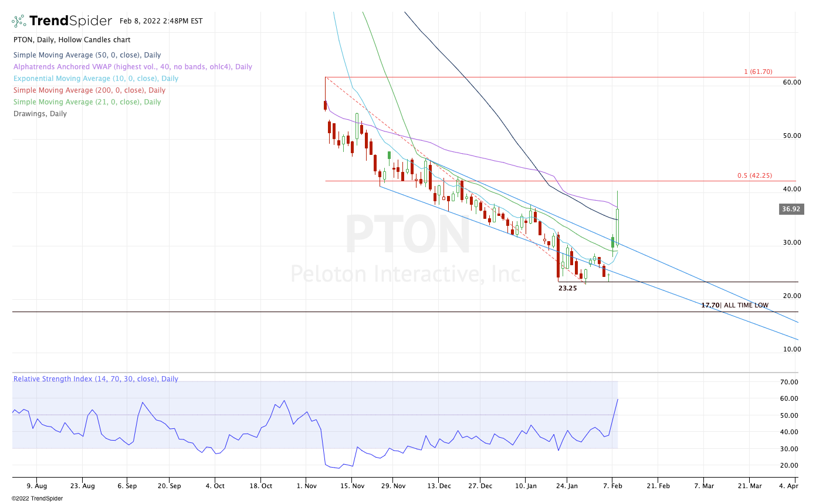Click the 20. Sep date label

pos(168,486)
